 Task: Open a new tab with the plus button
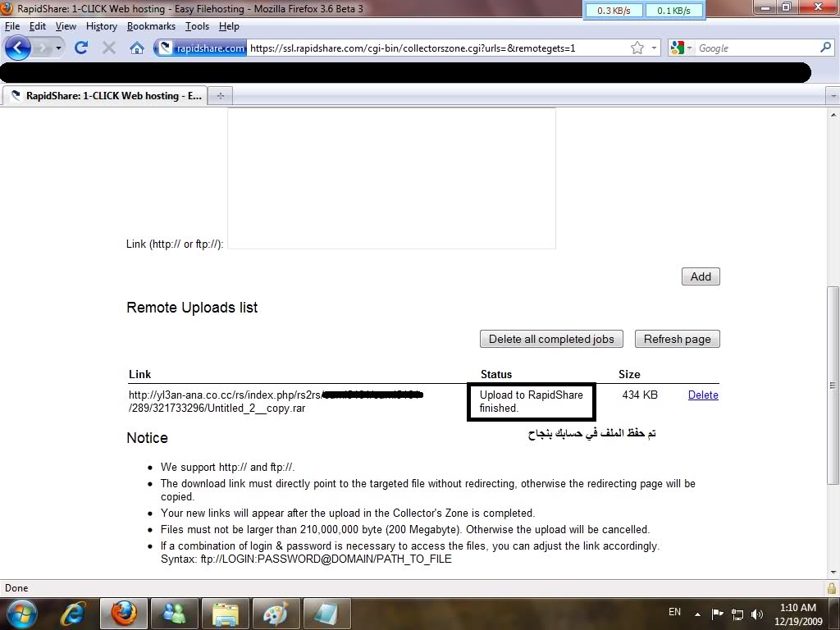click(220, 96)
